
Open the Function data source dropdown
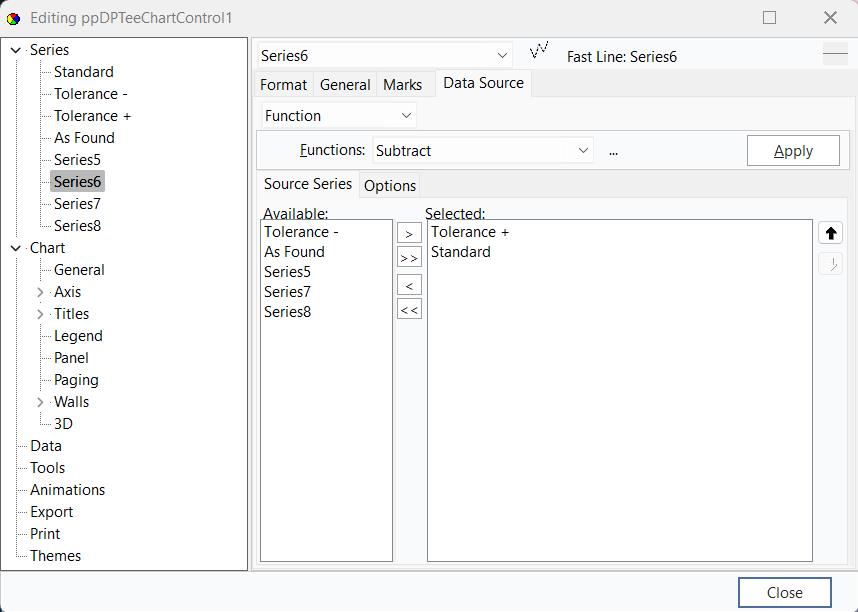point(406,116)
